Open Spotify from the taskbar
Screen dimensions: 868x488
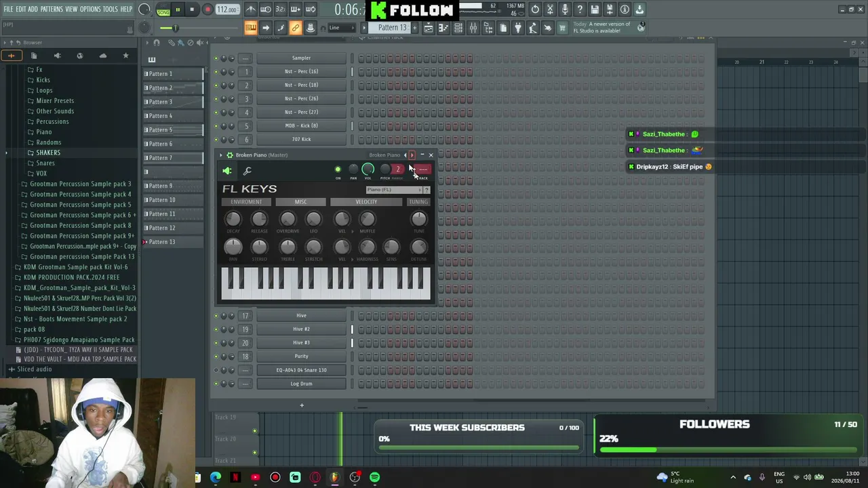(375, 478)
